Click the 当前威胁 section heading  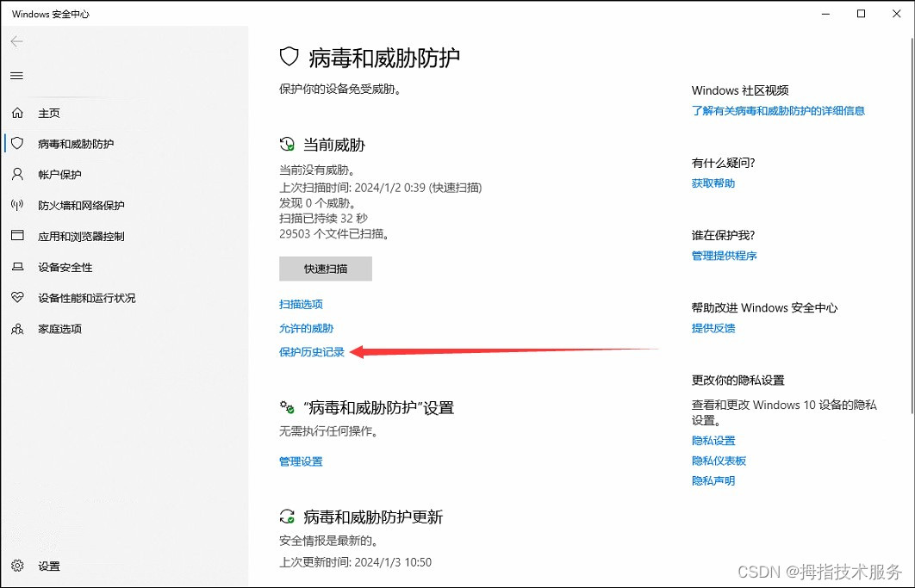tap(333, 145)
